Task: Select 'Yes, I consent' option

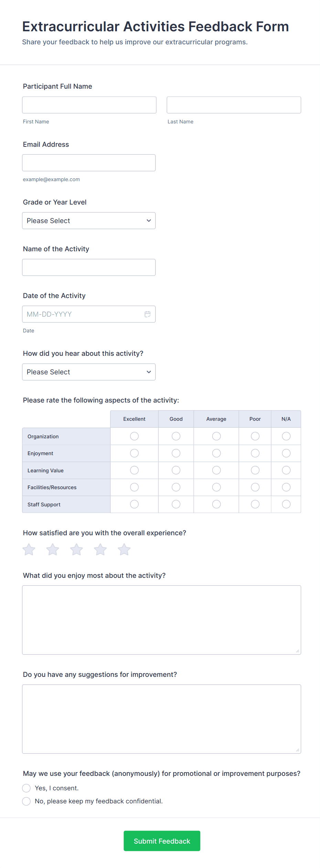Action: click(26, 788)
